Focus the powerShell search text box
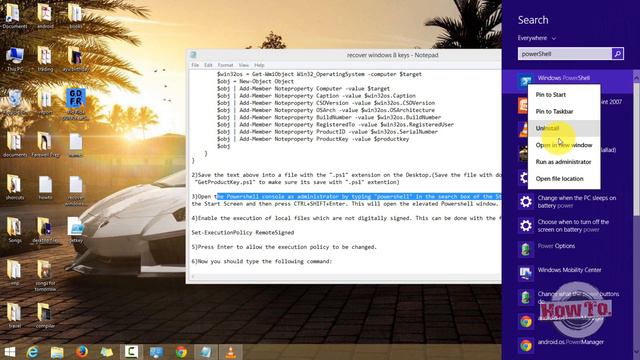Image resolution: width=640 pixels, height=360 pixels. tap(565, 53)
